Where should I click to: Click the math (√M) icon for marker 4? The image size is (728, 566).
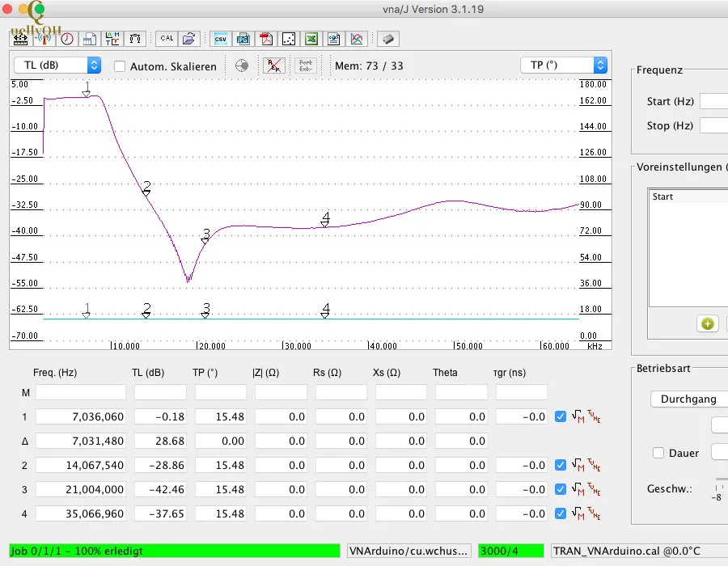[x=578, y=513]
